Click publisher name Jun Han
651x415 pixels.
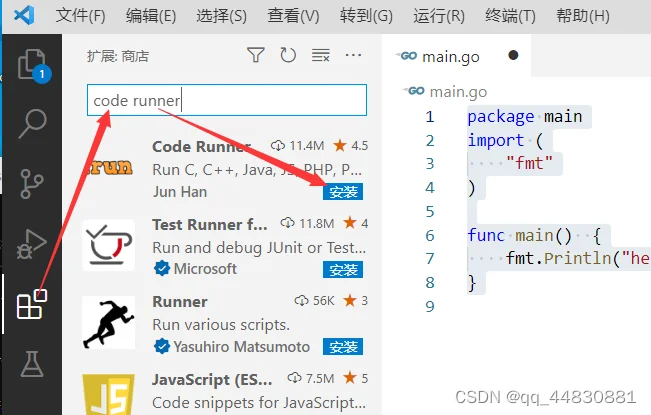click(180, 192)
